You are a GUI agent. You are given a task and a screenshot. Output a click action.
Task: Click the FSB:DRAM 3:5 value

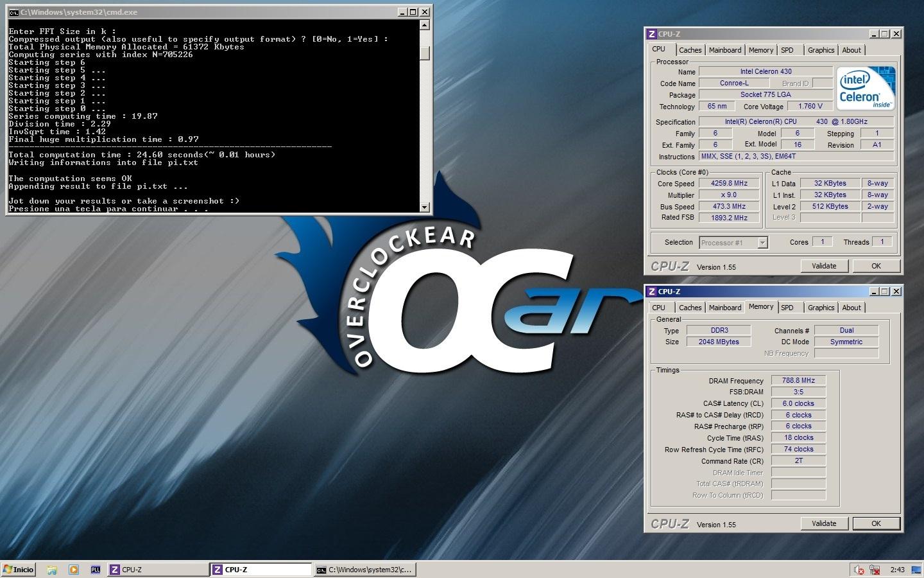pyautogui.click(x=798, y=392)
